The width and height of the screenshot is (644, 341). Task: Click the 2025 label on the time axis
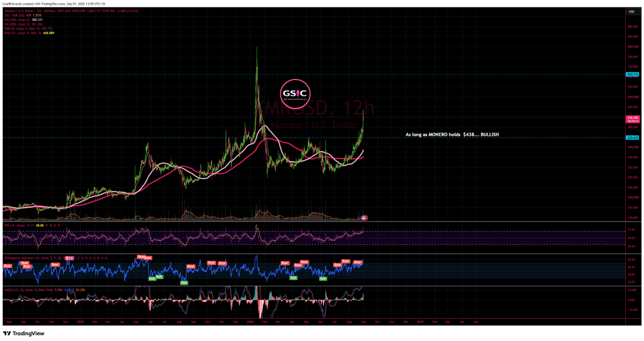coord(80,323)
